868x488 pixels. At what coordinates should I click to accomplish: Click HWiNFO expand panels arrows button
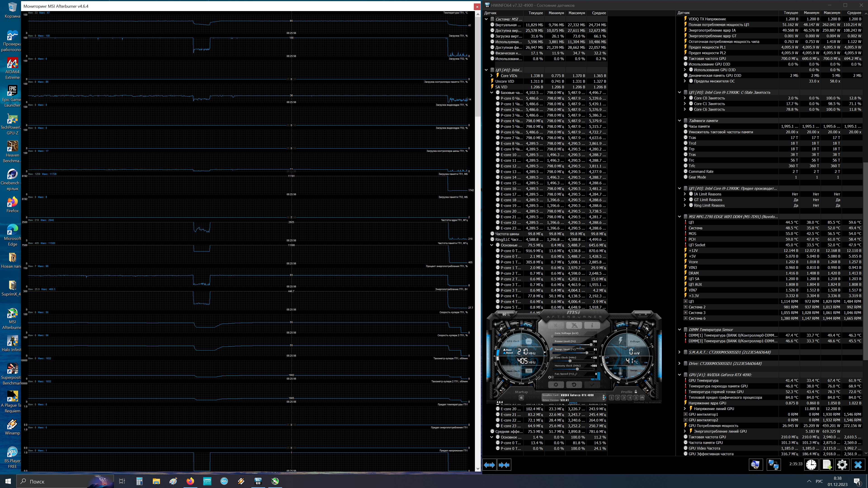pos(489,465)
